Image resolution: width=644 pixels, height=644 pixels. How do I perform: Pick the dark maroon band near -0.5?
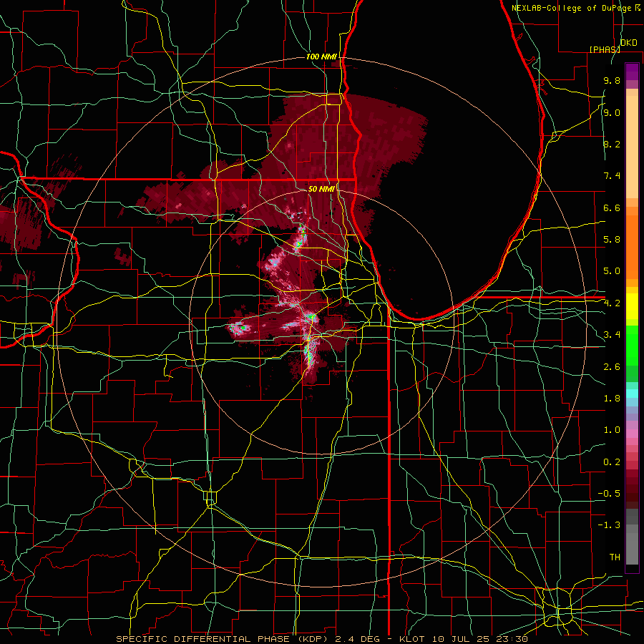point(632,493)
